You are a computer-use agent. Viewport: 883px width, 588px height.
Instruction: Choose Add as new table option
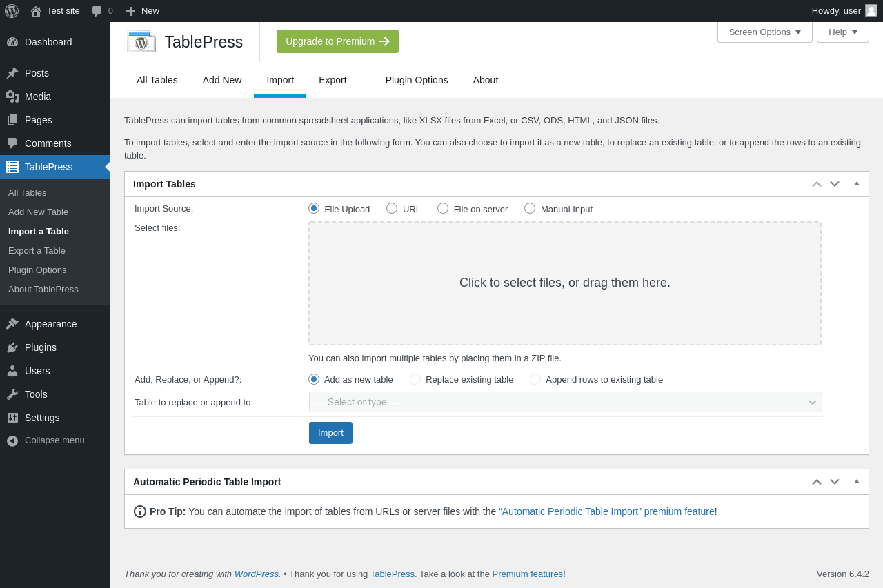click(314, 379)
